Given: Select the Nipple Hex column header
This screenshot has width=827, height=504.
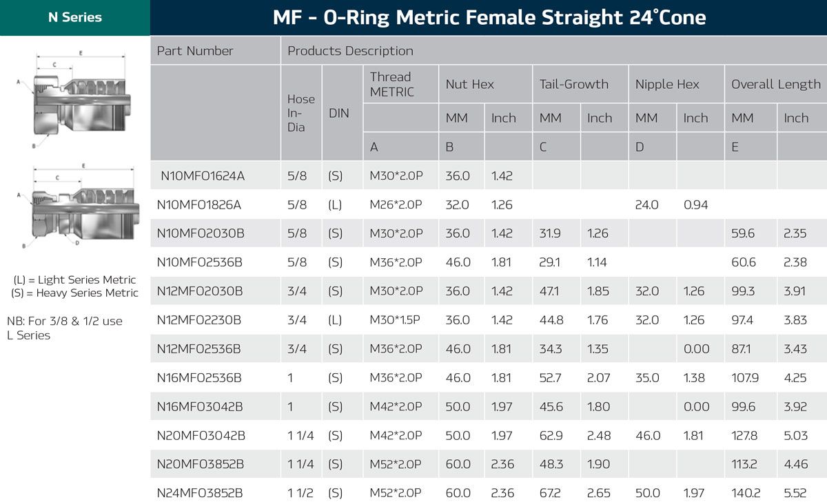Looking at the screenshot, I should tap(667, 84).
